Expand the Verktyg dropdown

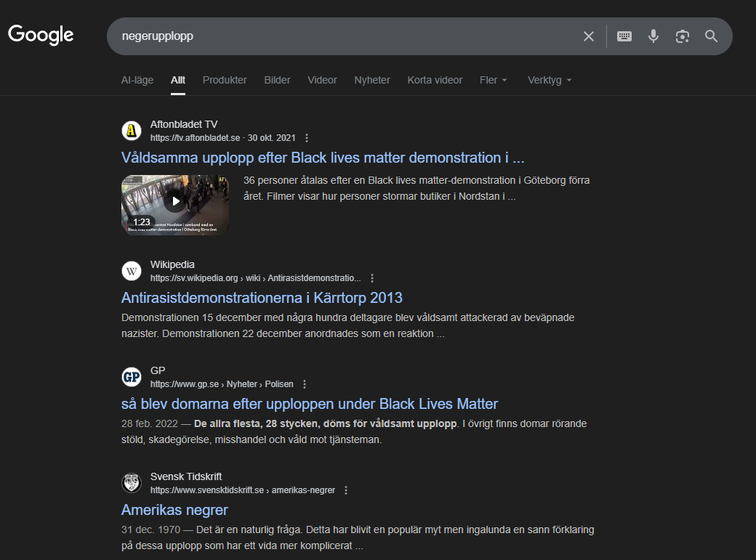click(550, 80)
